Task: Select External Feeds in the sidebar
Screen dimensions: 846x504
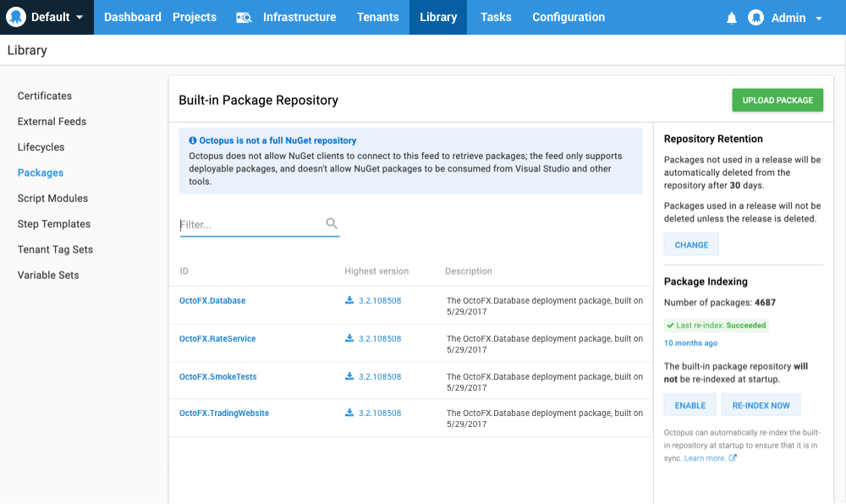Action: click(x=52, y=121)
